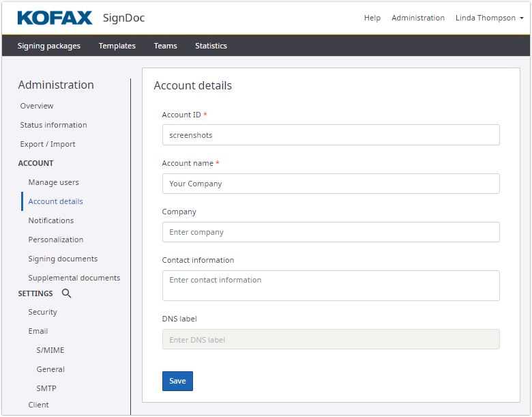Select the Company input field
This screenshot has width=532, height=417.
[330, 232]
